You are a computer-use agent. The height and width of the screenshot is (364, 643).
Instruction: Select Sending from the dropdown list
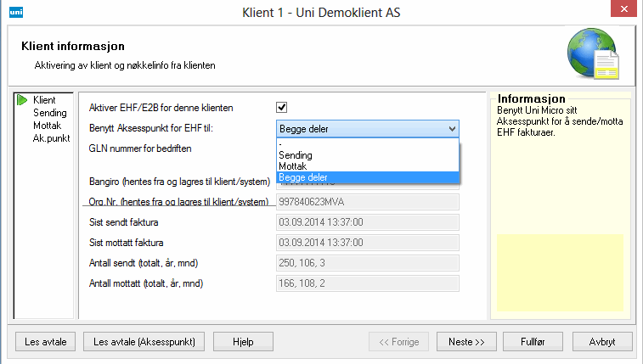[x=296, y=155]
